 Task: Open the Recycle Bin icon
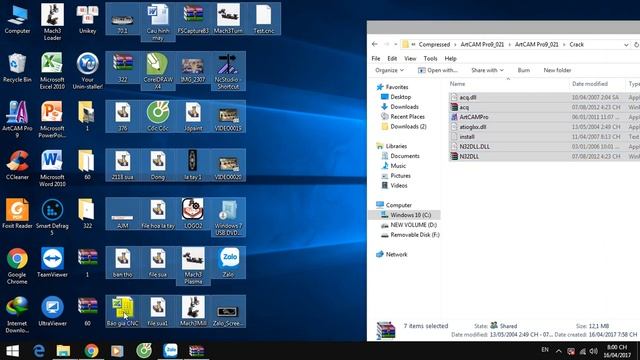pyautogui.click(x=17, y=68)
